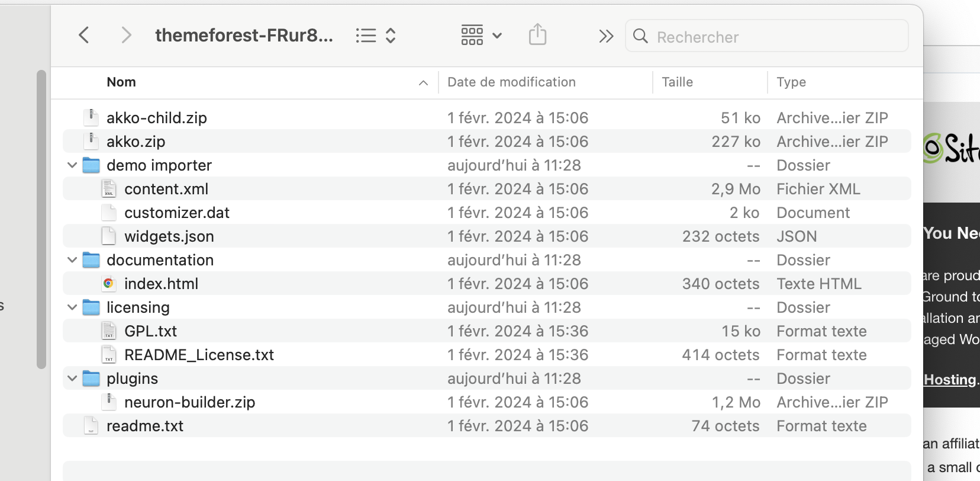
Task: Collapse the documentation folder
Action: pos(72,260)
